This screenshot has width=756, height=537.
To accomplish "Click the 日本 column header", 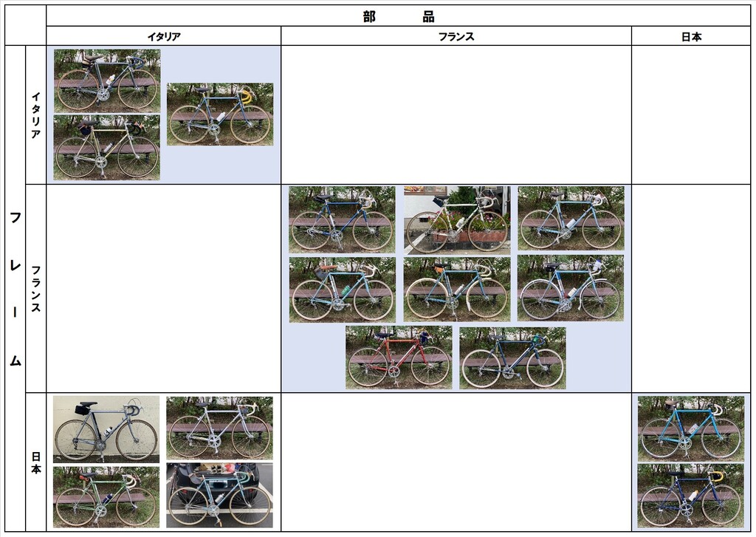I will pyautogui.click(x=691, y=36).
